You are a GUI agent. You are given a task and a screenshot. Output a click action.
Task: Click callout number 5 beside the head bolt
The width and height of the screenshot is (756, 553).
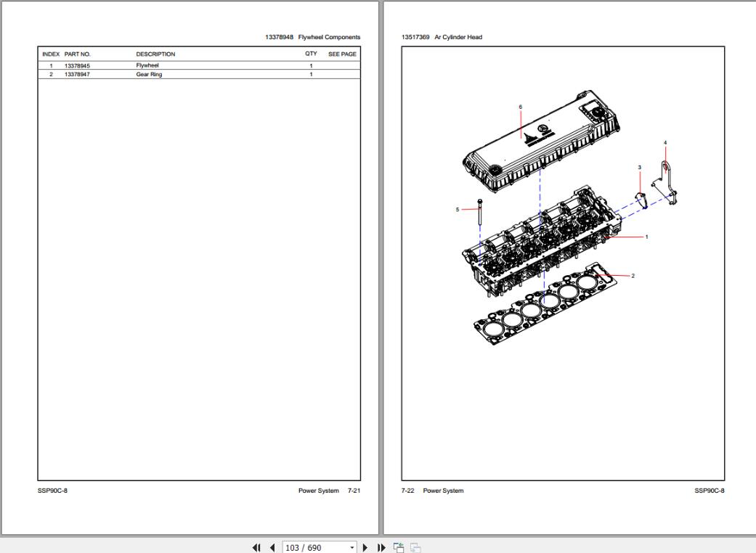pyautogui.click(x=457, y=208)
